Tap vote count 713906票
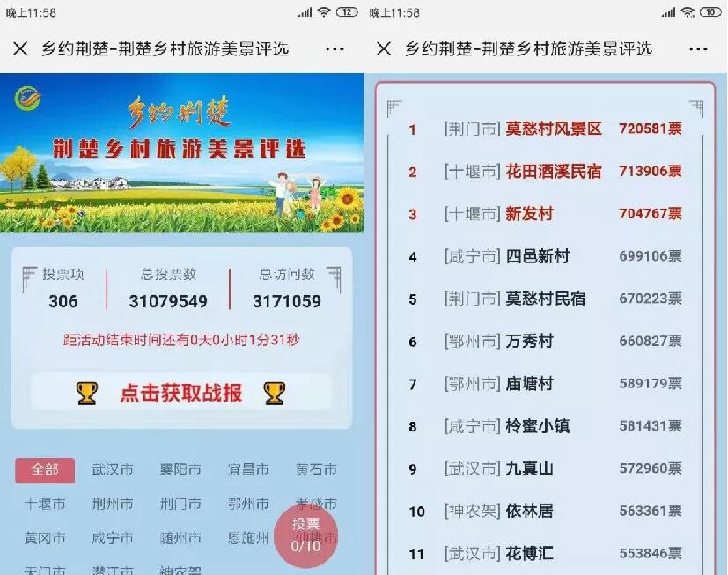728x575 pixels. [651, 172]
